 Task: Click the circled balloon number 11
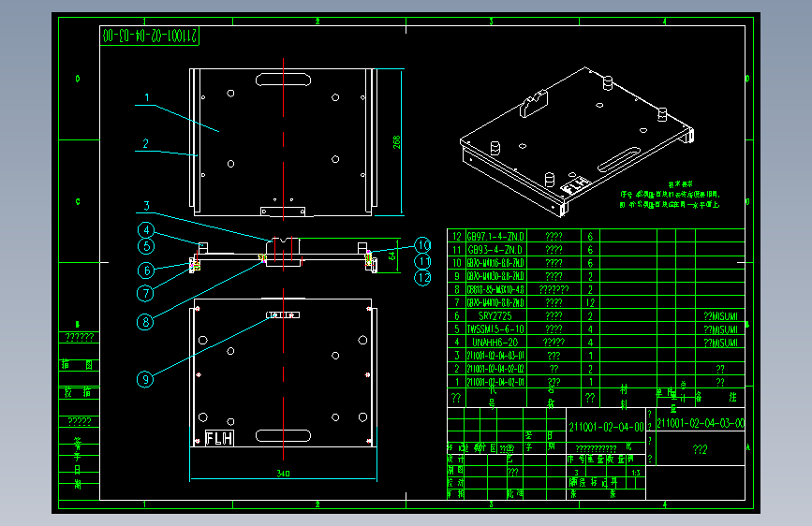[x=422, y=261]
